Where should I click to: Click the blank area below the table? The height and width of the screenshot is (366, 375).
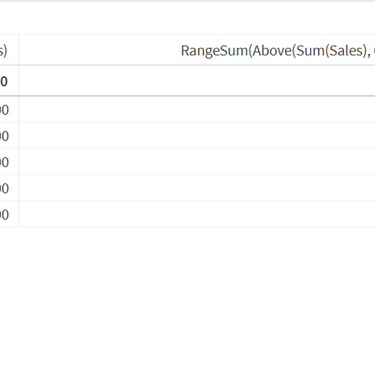[x=187, y=297]
